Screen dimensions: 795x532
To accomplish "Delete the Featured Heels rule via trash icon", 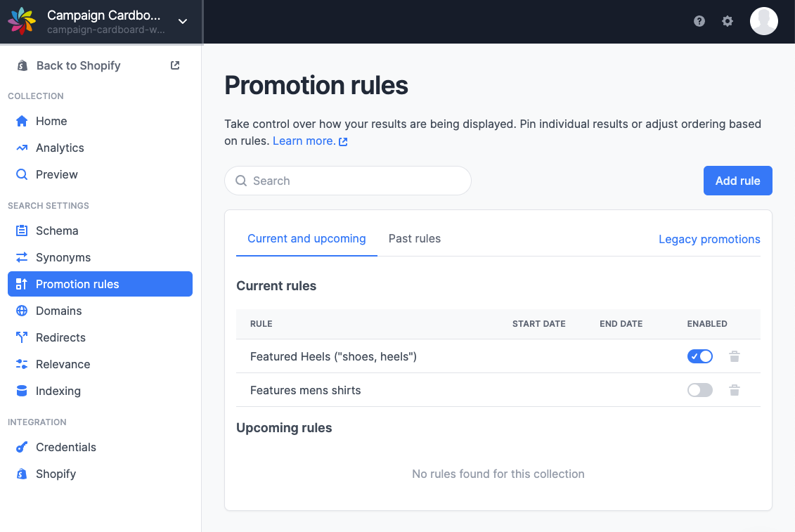I will [734, 356].
